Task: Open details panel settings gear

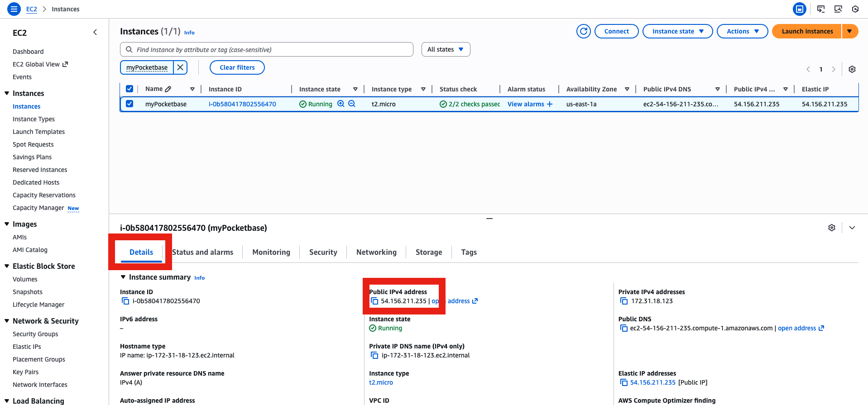Action: tap(832, 228)
